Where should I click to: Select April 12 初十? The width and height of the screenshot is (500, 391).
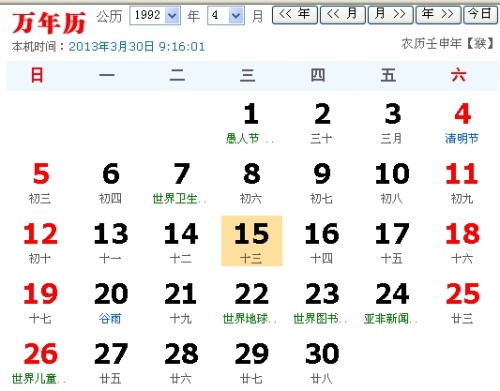40,243
